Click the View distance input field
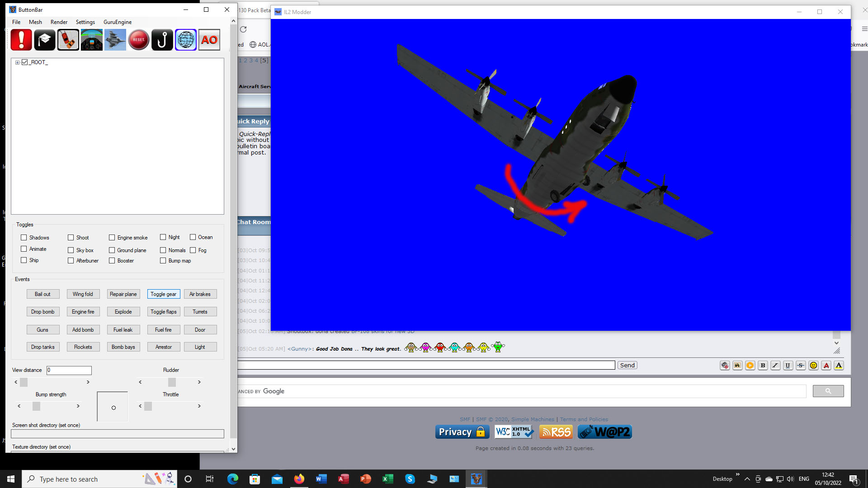This screenshot has width=868, height=488. point(69,370)
